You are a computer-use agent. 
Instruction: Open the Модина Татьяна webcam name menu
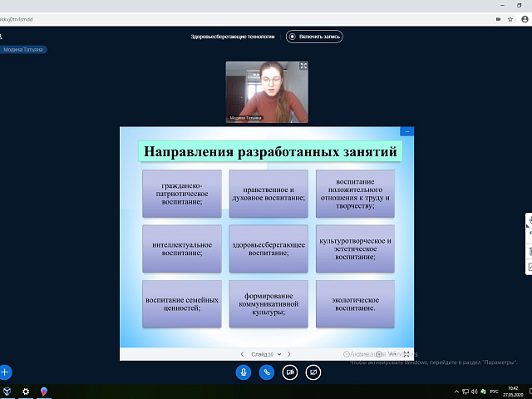245,118
